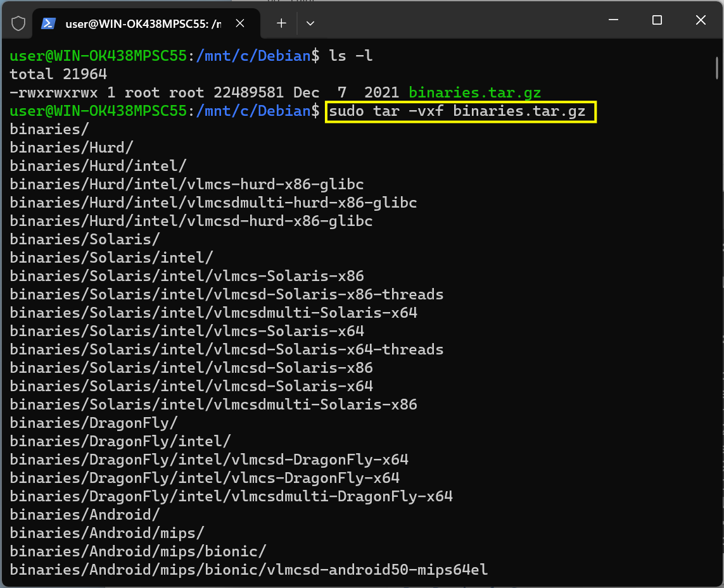Click the vlmcs-Solaris-x86 line
This screenshot has width=724, height=588.
pos(187,276)
